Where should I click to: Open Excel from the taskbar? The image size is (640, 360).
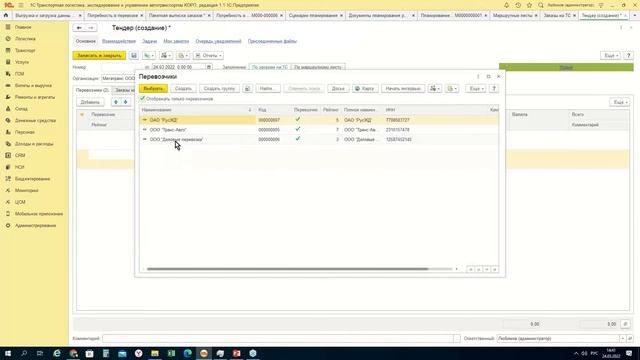pyautogui.click(x=171, y=353)
